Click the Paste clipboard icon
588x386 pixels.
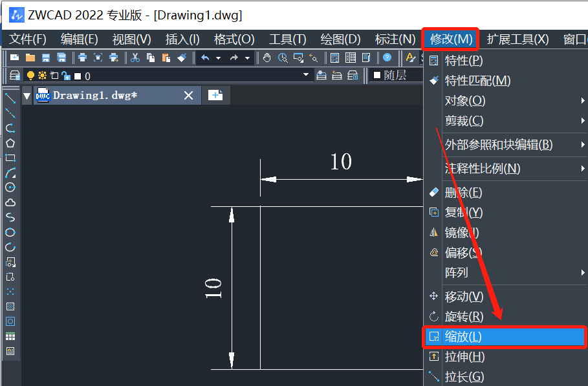pyautogui.click(x=166, y=58)
